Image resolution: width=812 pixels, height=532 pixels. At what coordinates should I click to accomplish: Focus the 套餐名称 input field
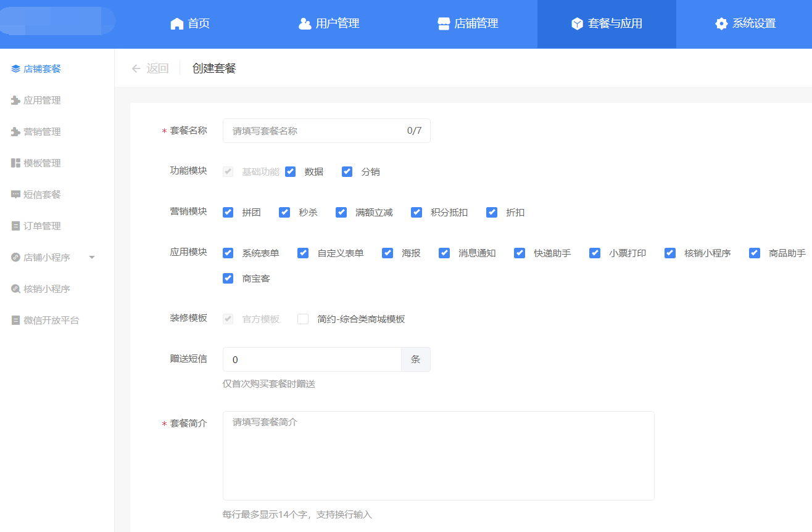[x=315, y=131]
